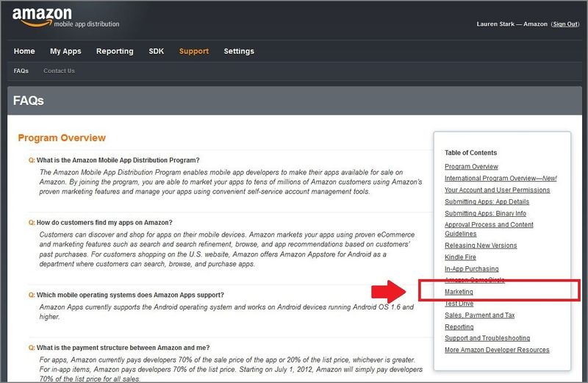Click question 'How do customers find my apps on Amazon?'
This screenshot has width=588, height=383.
(x=104, y=223)
